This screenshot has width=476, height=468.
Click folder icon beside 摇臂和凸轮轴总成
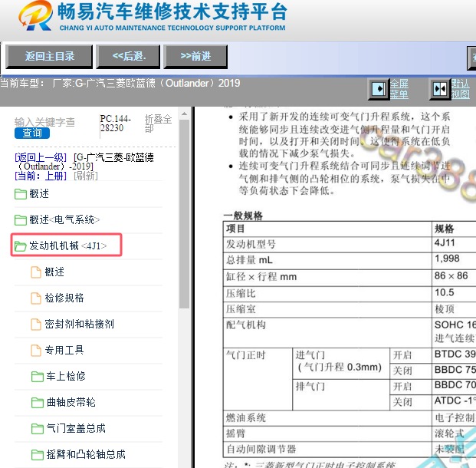click(x=38, y=455)
